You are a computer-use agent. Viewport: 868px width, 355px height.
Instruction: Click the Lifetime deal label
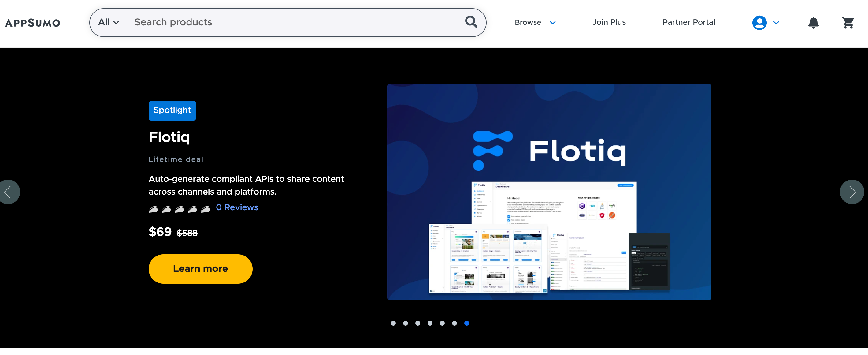point(176,159)
